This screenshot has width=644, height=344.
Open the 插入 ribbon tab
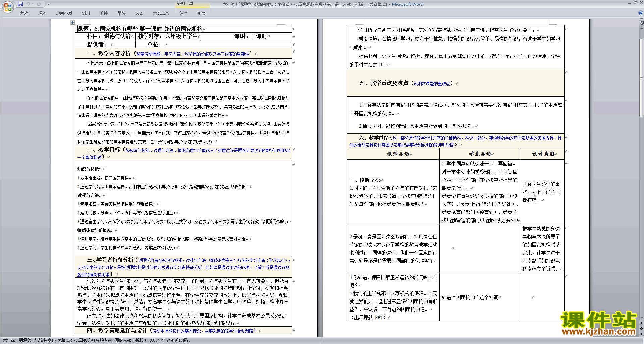pos(42,13)
